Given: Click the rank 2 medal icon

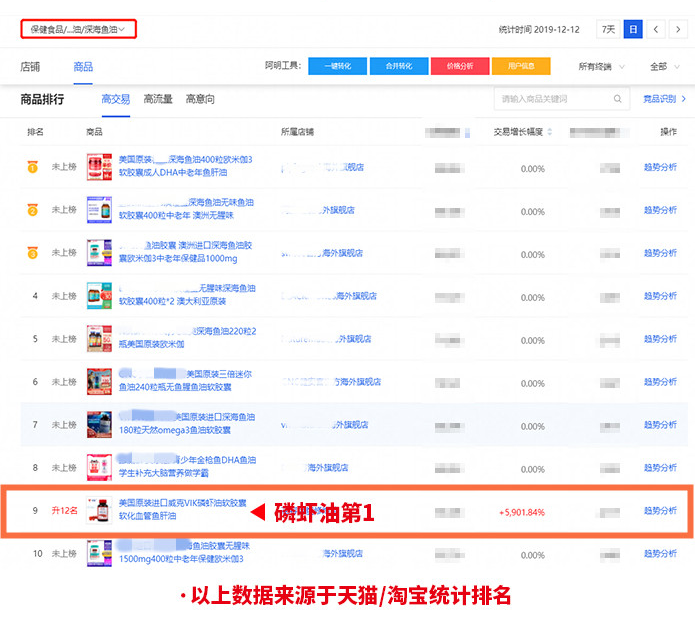Looking at the screenshot, I should coord(33,210).
